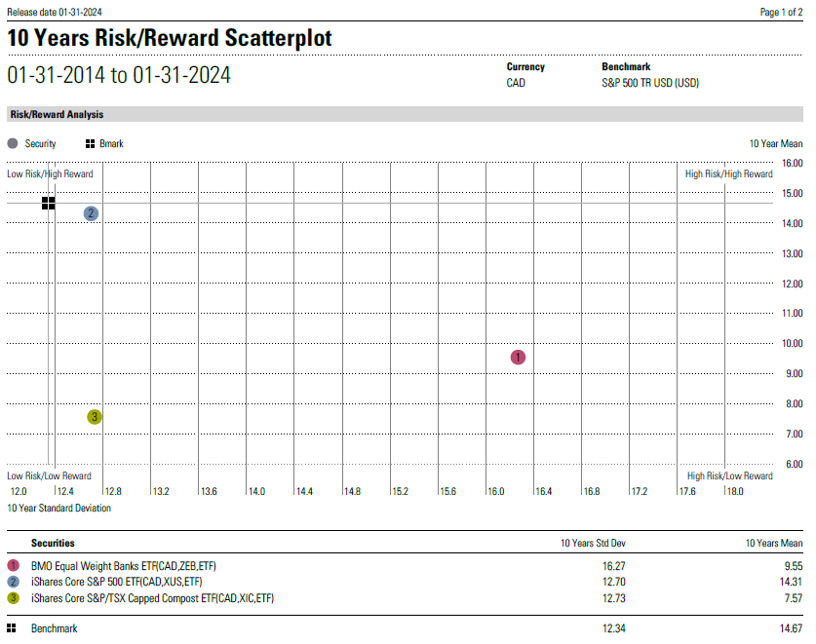Click the black benchmark marker in the chart
This screenshot has width=816, height=644.
pyautogui.click(x=49, y=203)
